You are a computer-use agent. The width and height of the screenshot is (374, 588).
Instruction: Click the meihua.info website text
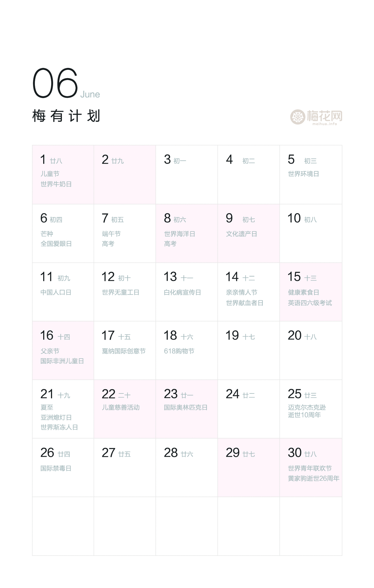[324, 124]
